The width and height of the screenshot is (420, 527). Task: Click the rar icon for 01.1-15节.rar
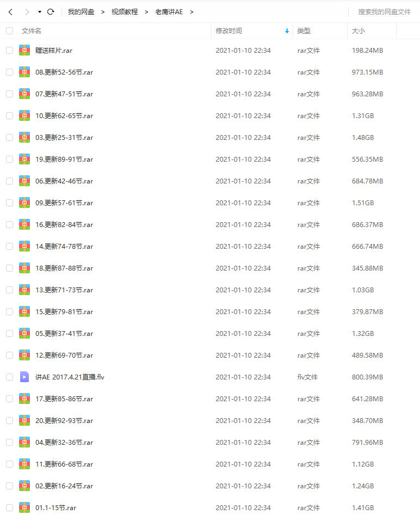(24, 507)
